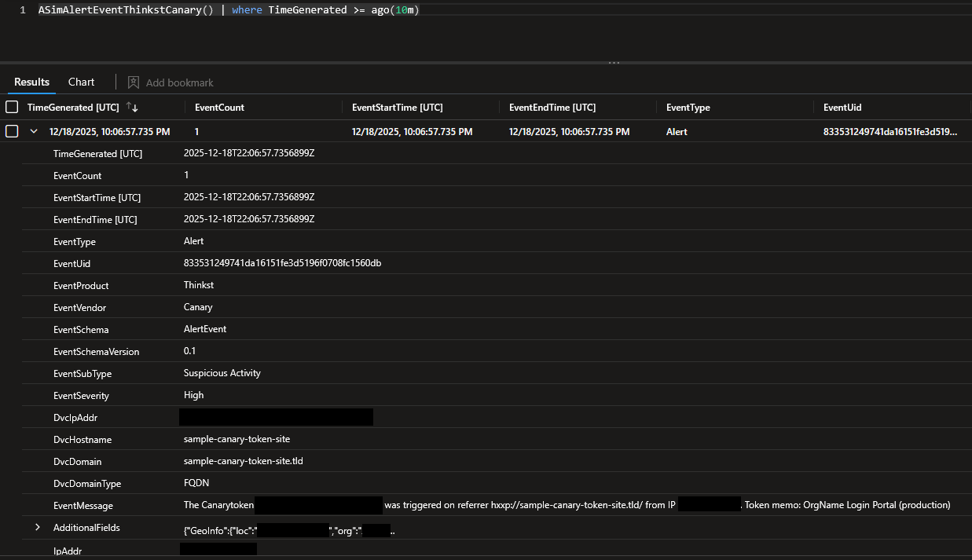Image resolution: width=972 pixels, height=560 pixels.
Task: Switch to the Results tab
Action: (x=31, y=82)
